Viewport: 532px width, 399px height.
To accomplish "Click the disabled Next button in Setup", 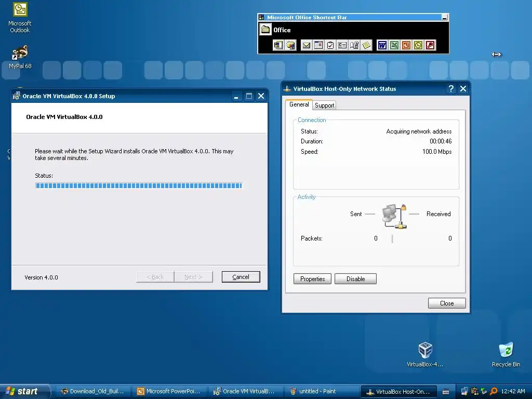I will (193, 277).
